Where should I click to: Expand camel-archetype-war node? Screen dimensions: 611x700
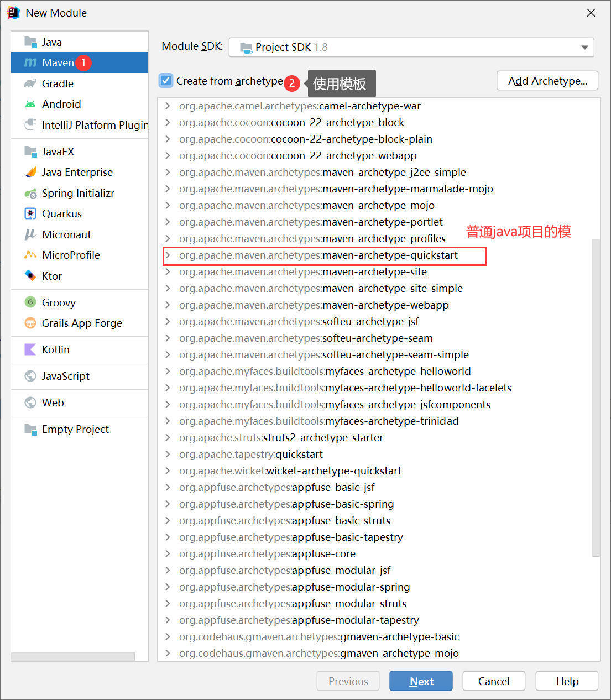tap(168, 106)
